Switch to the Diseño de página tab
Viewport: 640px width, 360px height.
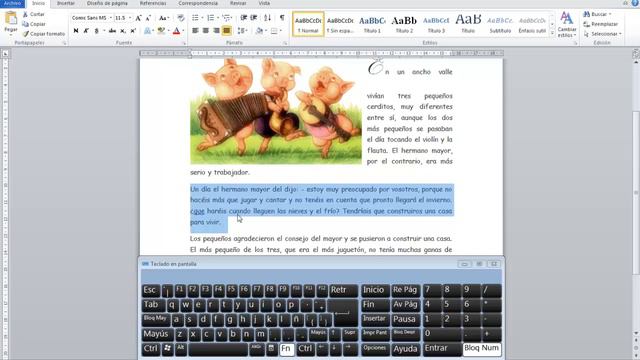107,3
